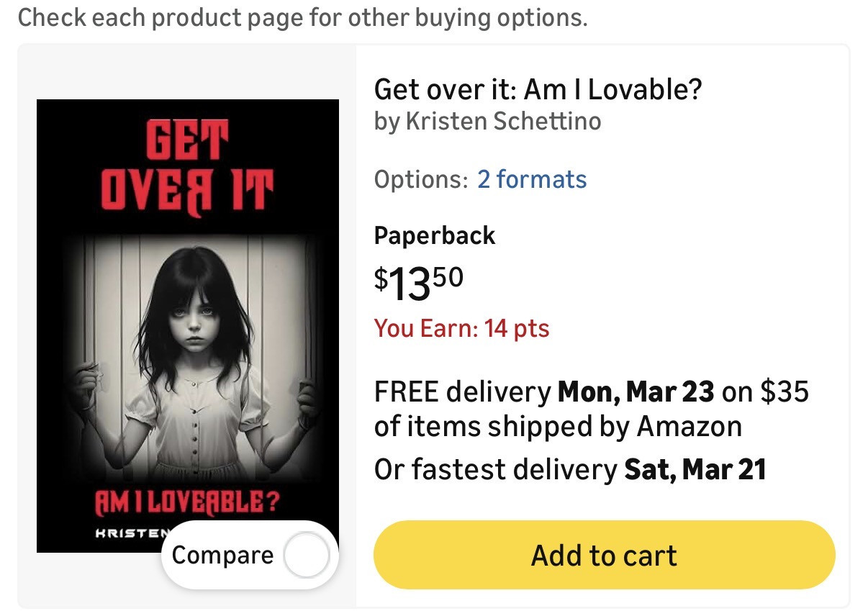Click the "Compare" label text
Image resolution: width=868 pixels, height=611 pixels.
[222, 556]
